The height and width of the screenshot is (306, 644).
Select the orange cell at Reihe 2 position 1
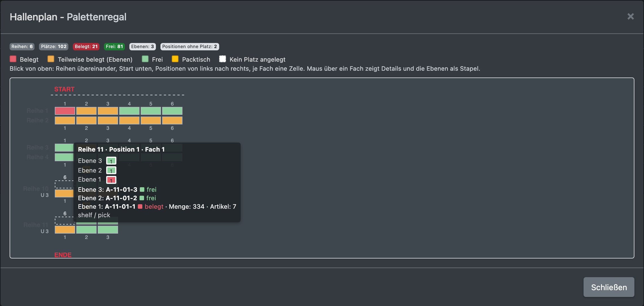[65, 120]
